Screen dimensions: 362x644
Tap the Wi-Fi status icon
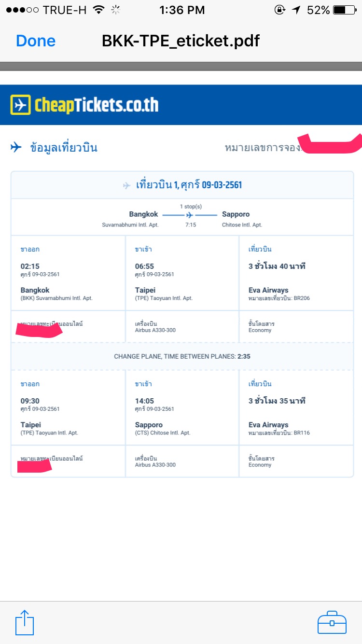tap(99, 10)
